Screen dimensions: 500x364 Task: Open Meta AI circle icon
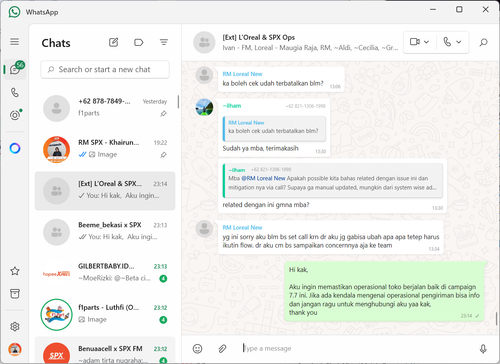(x=15, y=148)
